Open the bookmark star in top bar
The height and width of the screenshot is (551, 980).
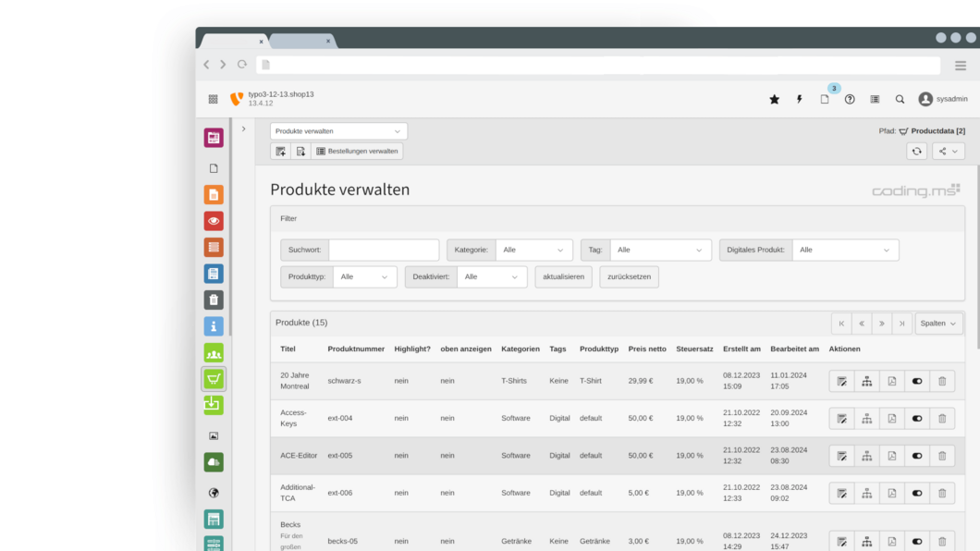pos(774,99)
